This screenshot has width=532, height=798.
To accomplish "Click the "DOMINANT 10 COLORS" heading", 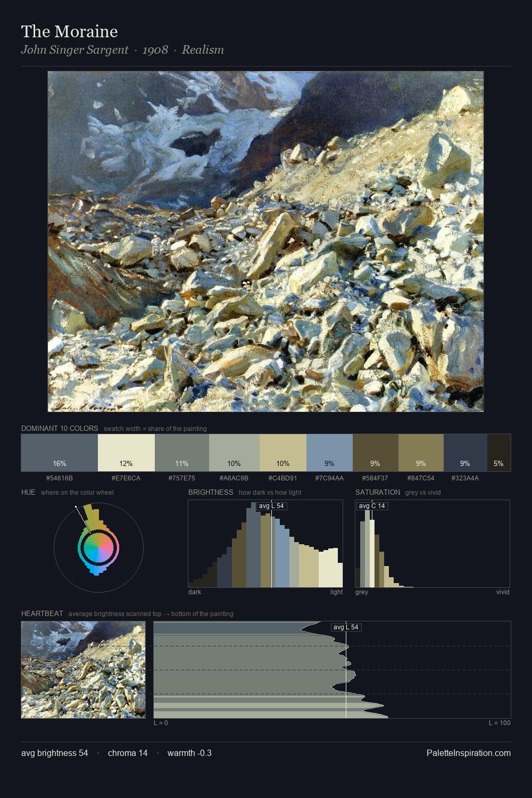I will tap(60, 428).
